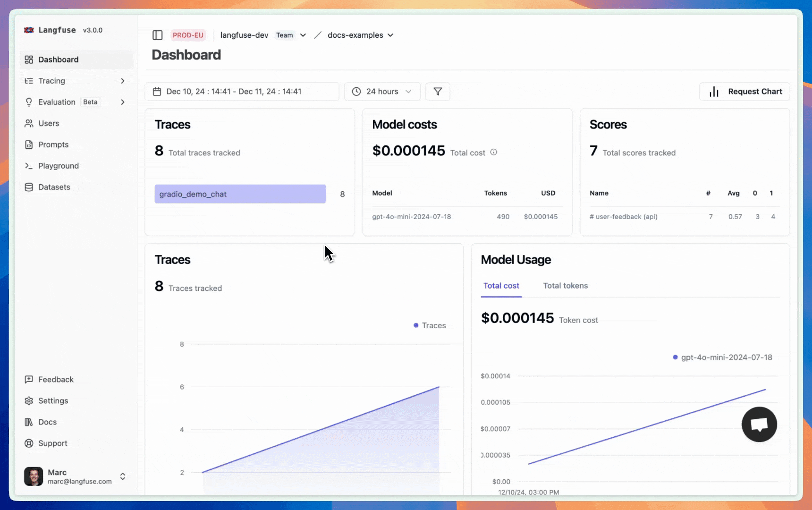Click the gradio_demo_chat trace bar

(240, 194)
